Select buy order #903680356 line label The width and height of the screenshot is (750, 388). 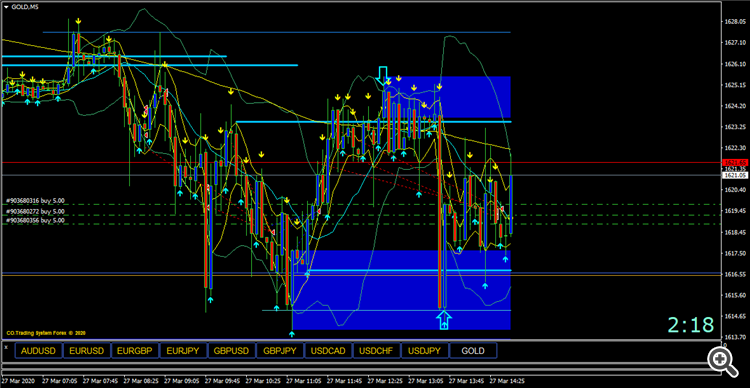coord(35,221)
